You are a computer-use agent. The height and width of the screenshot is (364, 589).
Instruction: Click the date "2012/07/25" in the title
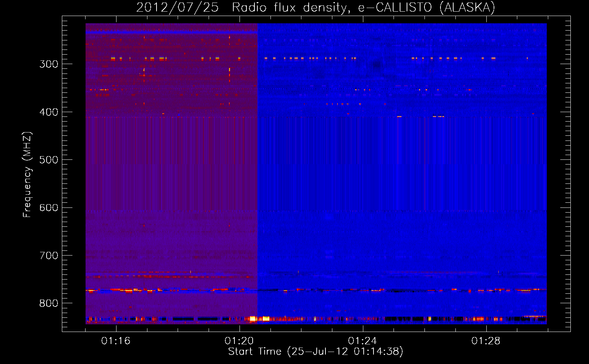(177, 7)
